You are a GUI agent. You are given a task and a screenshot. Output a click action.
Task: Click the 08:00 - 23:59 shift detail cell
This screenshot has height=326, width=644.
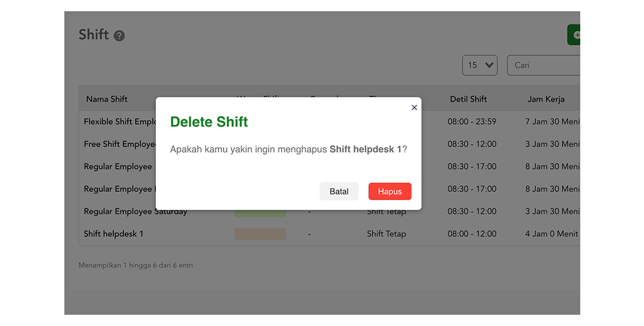(x=472, y=122)
